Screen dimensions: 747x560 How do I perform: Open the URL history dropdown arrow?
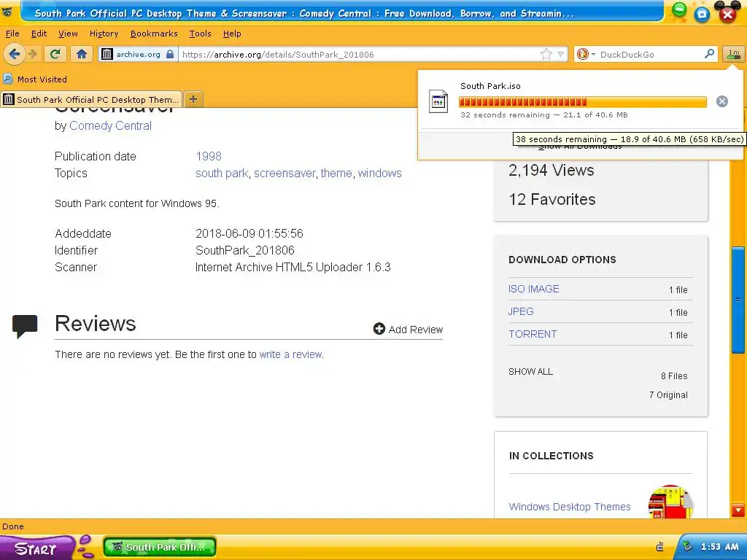pyautogui.click(x=561, y=54)
